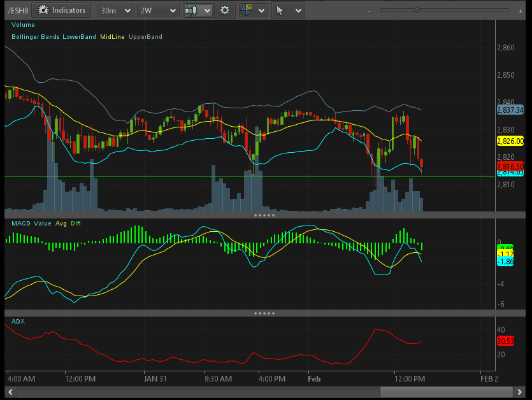This screenshot has width=532, height=400.
Task: Click the MACD study label
Action: pos(21,223)
